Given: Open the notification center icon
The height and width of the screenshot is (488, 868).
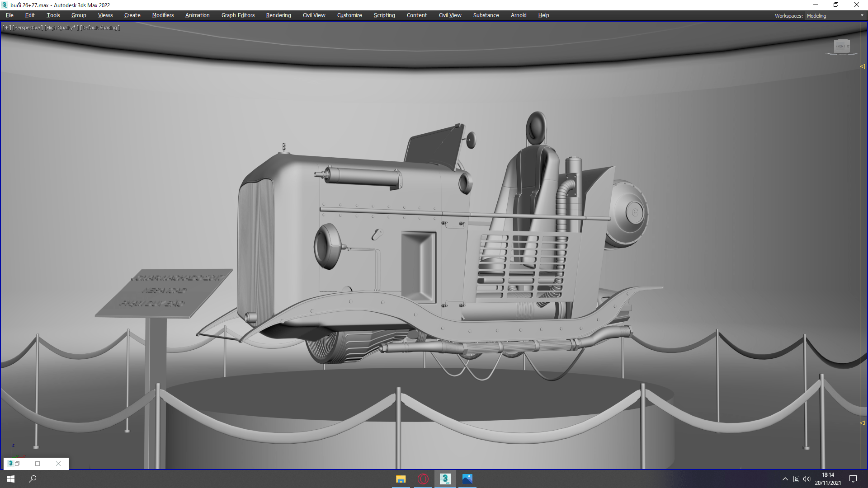Looking at the screenshot, I should pos(853,479).
